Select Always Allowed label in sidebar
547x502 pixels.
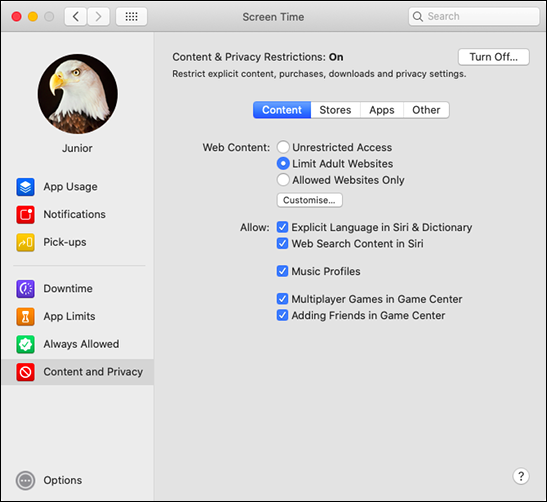click(x=81, y=344)
